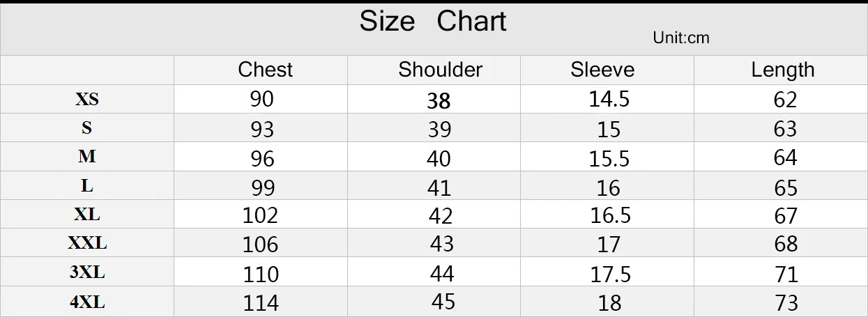
Task: Select the XXL size row label
Action: click(x=87, y=243)
